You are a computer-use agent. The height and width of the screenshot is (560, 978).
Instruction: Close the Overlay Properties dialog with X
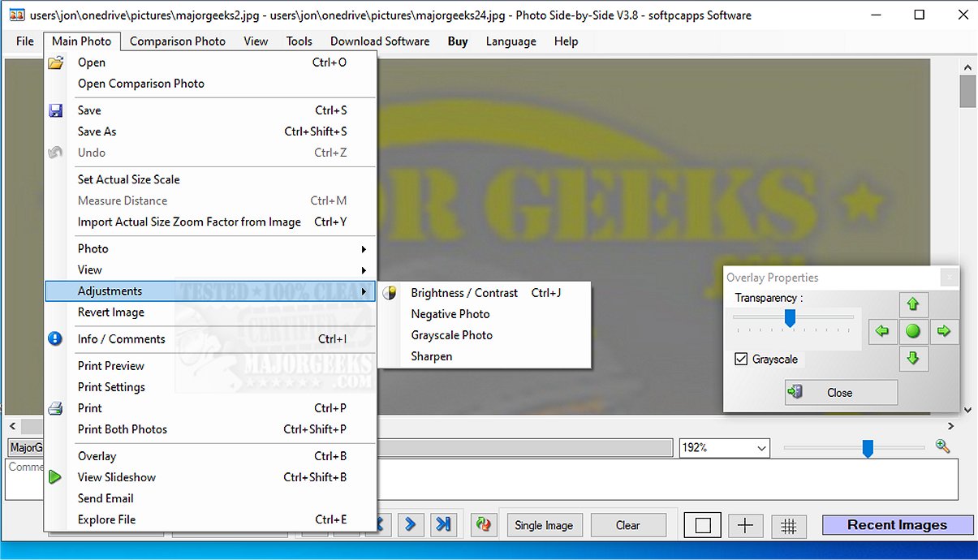pyautogui.click(x=950, y=278)
